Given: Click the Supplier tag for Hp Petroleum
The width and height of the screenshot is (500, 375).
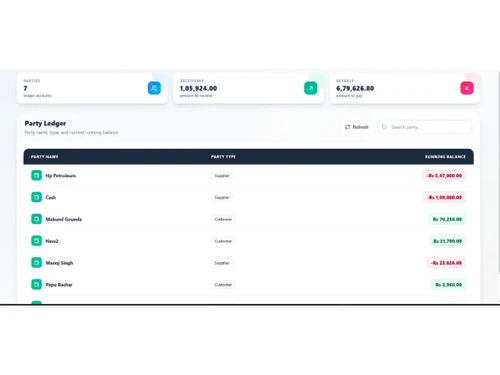Looking at the screenshot, I should pos(222,176).
